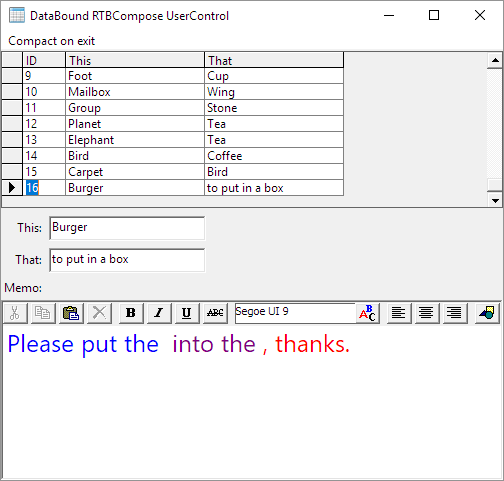Align memo text left
Screen dimensions: 504x481
coord(399,313)
